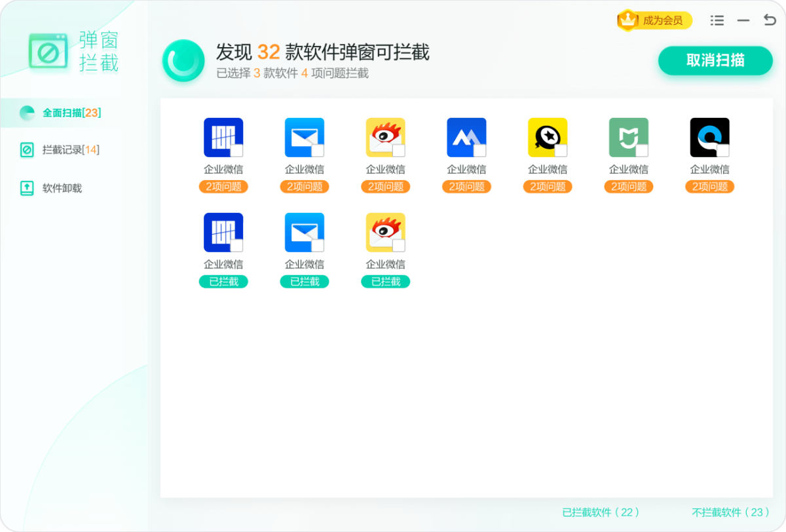Toggle the 已拦截 status on the mail app

[x=304, y=281]
